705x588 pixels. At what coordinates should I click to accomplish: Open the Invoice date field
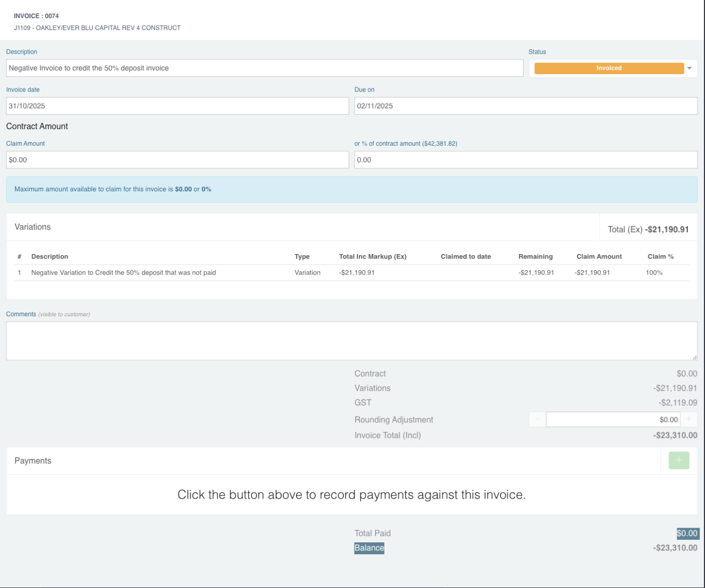pos(177,106)
